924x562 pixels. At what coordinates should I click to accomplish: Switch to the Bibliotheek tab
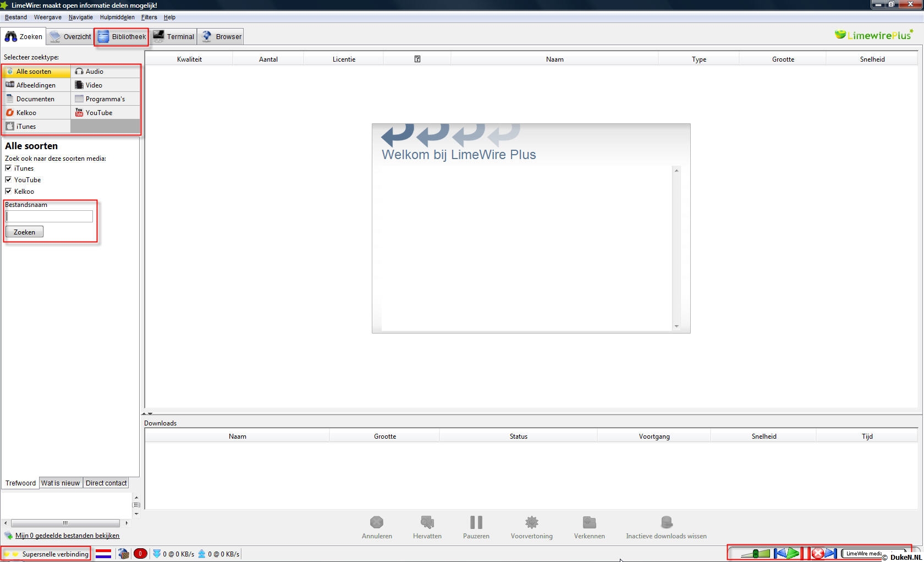pos(122,37)
